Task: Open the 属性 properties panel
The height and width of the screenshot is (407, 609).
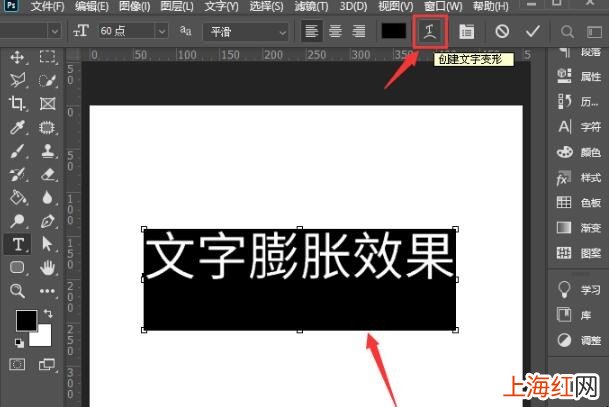Action: (579, 76)
